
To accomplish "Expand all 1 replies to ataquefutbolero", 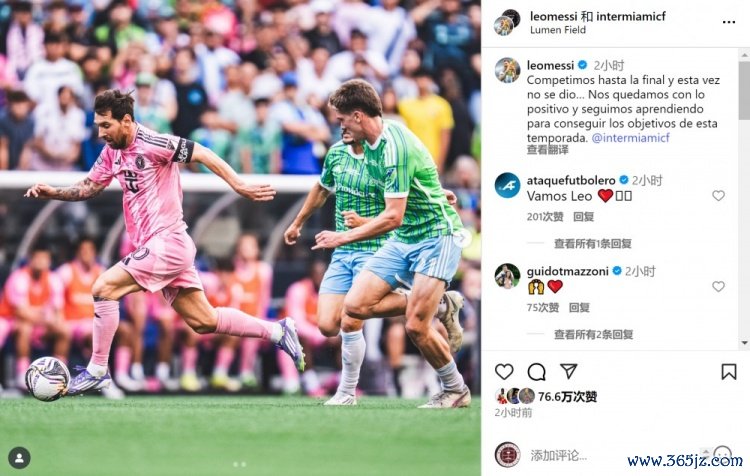I will (x=593, y=244).
